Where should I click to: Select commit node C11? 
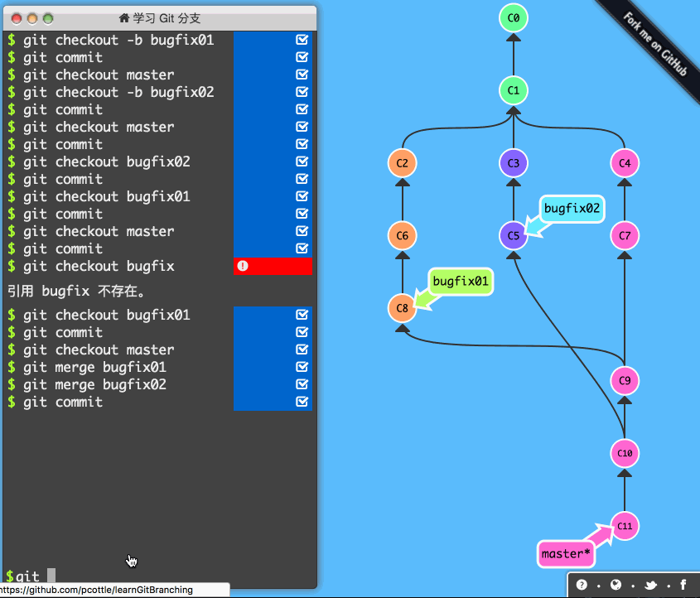pyautogui.click(x=625, y=526)
